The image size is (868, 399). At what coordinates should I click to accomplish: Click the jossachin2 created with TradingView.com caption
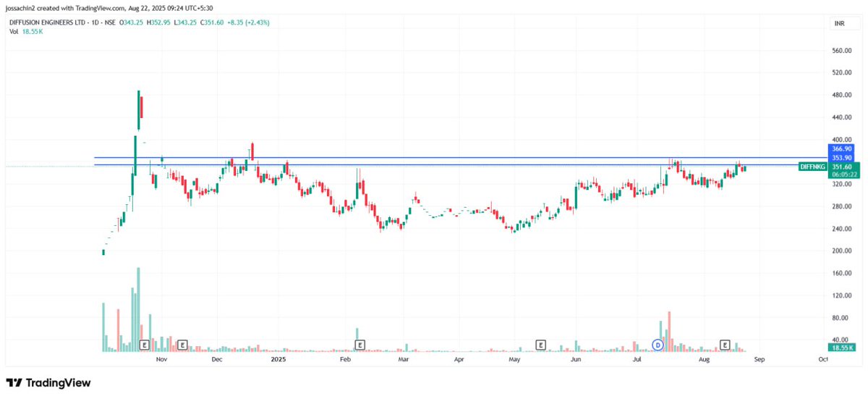pos(110,9)
